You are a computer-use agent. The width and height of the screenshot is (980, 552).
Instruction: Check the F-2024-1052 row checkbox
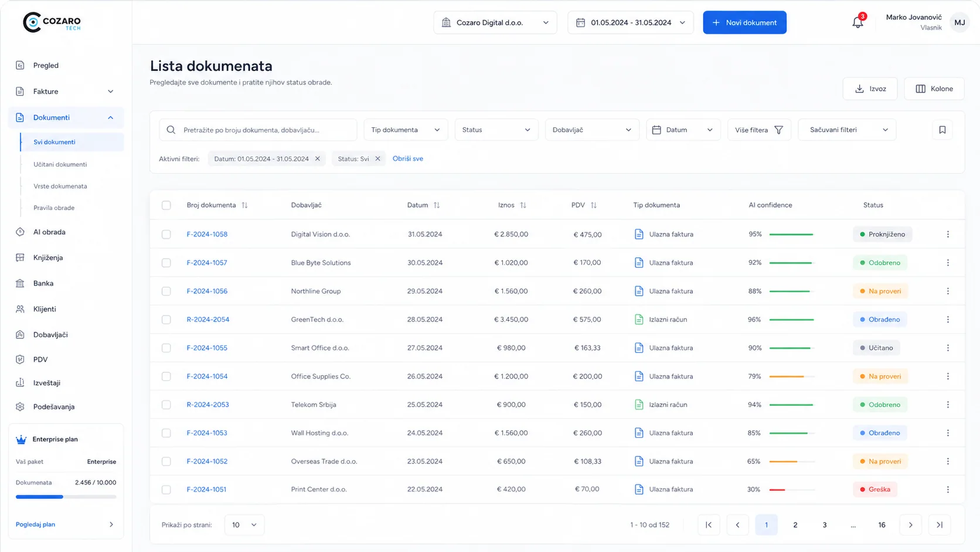[166, 461]
